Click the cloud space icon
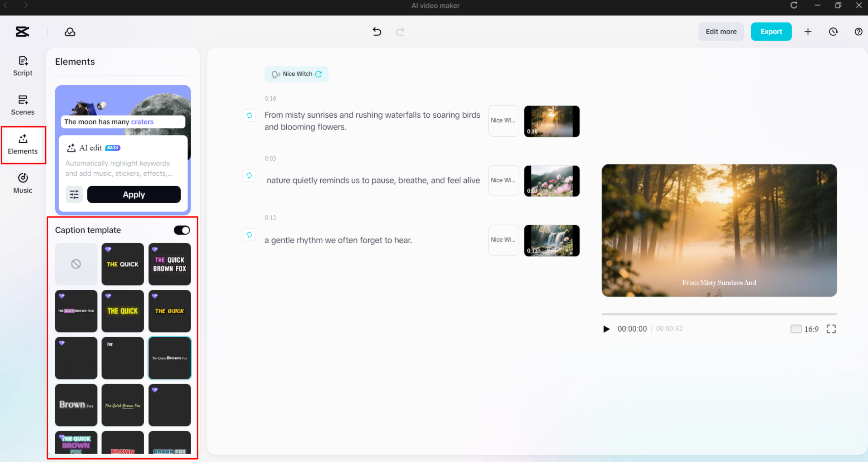The height and width of the screenshot is (462, 868). pyautogui.click(x=69, y=31)
